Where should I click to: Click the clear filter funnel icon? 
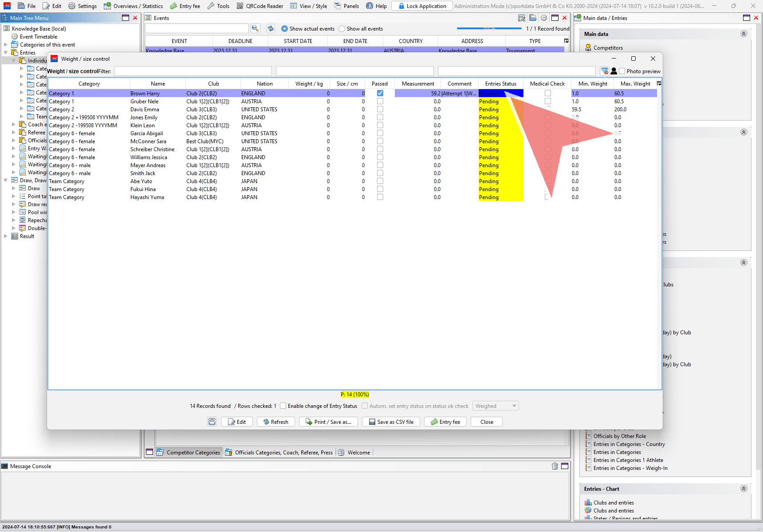point(604,71)
